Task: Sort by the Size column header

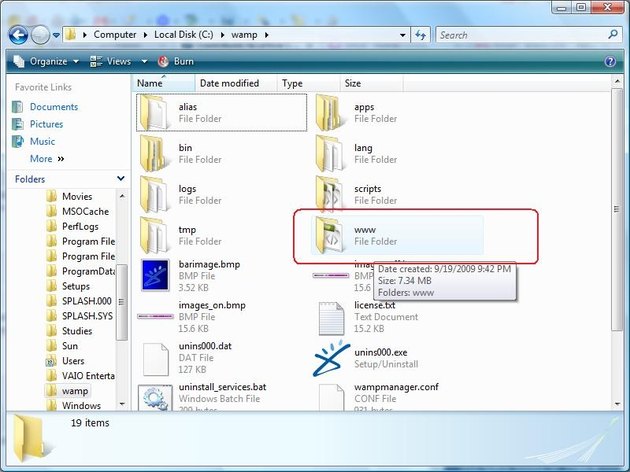Action: tap(372, 84)
